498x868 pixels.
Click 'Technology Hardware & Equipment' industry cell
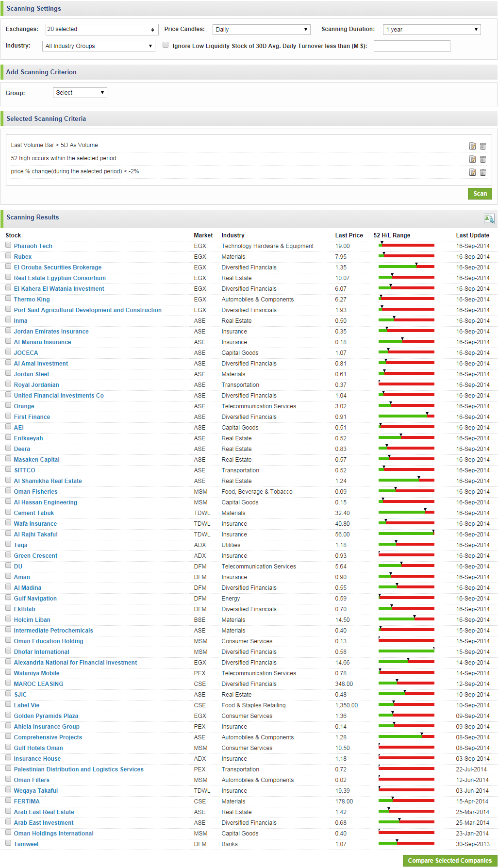coord(267,246)
